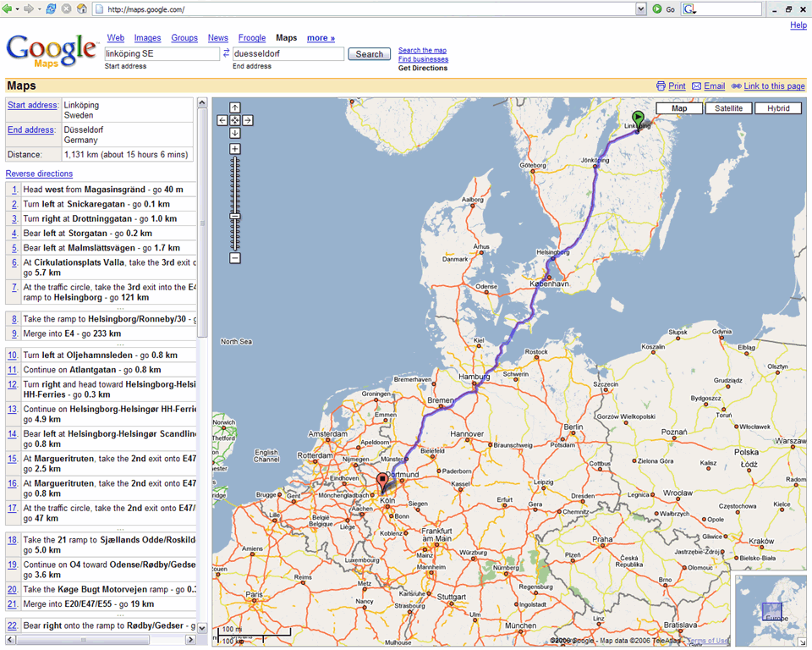The width and height of the screenshot is (812, 650).
Task: Click the browser forward arrow
Action: click(29, 8)
